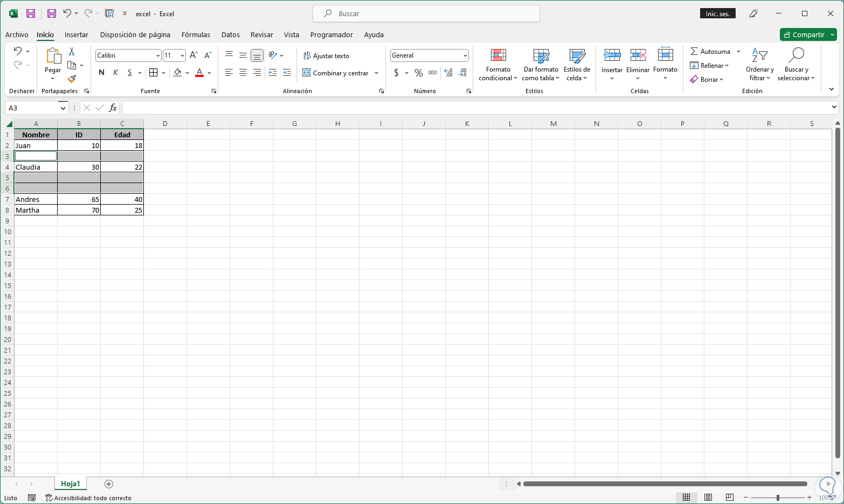Align text to the right
Viewport: 844px width, 504px height.
pos(257,73)
